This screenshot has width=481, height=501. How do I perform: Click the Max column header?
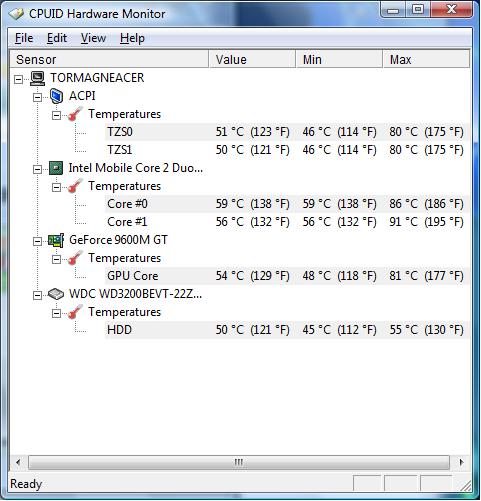point(426,59)
